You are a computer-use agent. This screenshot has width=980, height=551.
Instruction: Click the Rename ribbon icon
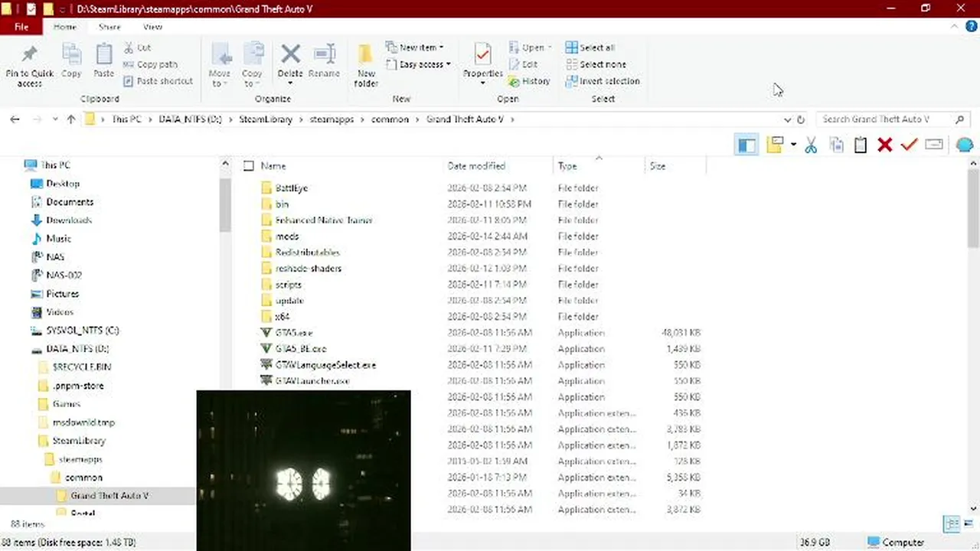click(x=325, y=54)
